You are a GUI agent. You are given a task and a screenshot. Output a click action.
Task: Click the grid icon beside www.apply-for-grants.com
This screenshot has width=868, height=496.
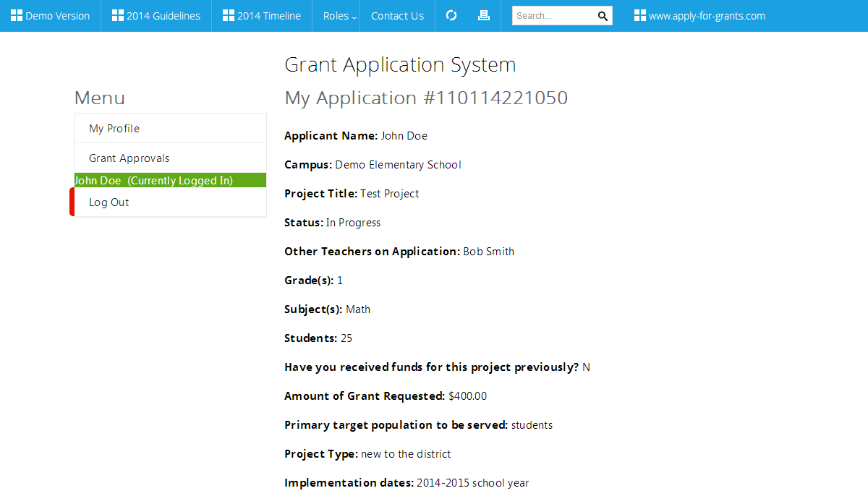(640, 16)
